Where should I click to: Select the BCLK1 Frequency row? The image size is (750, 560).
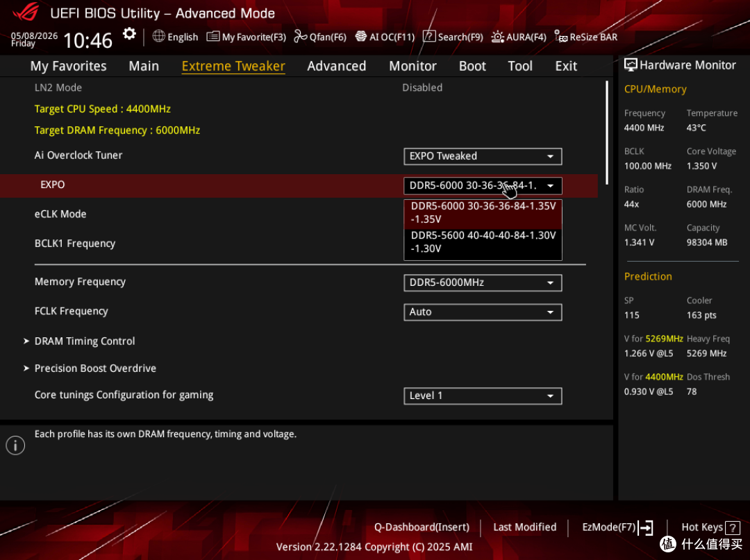coord(299,244)
